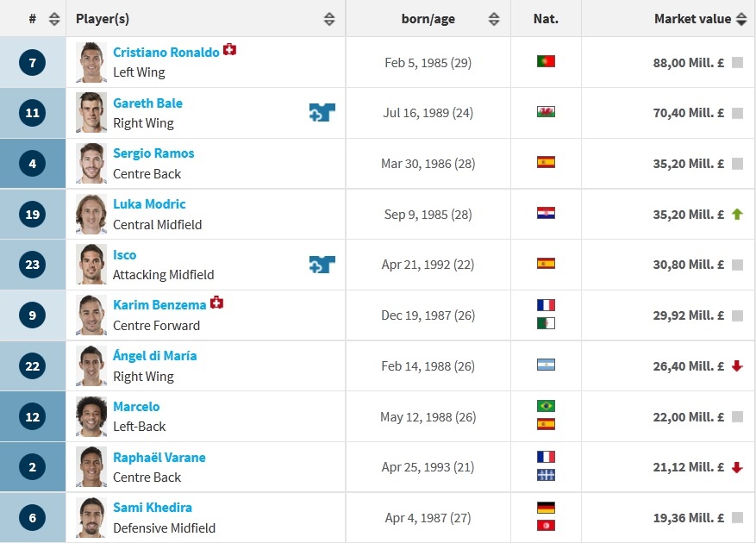
Task: Click Cristiano Ronaldo's portrait thumbnail
Action: click(91, 62)
